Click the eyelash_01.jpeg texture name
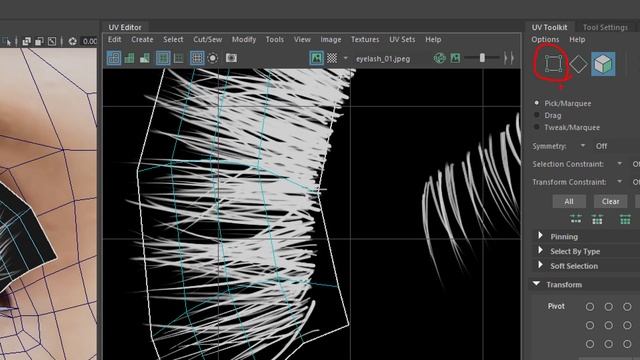The height and width of the screenshot is (360, 640). click(x=383, y=59)
